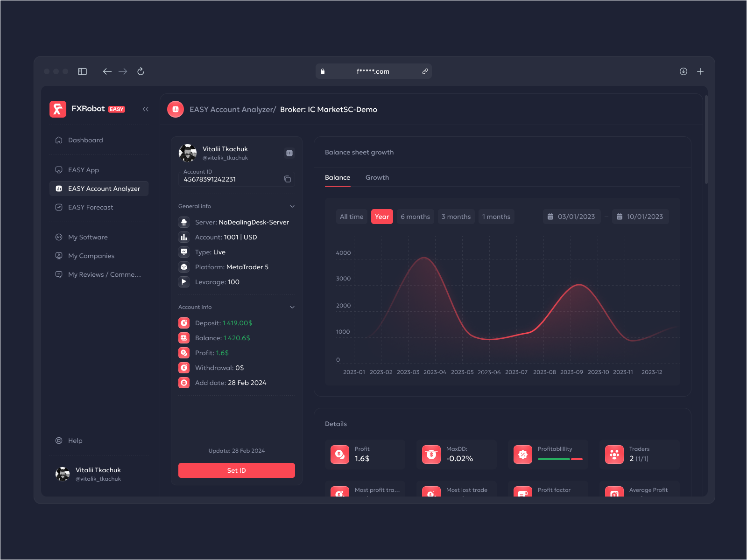Open the date picker calendar icon for 03/01/2023

550,216
